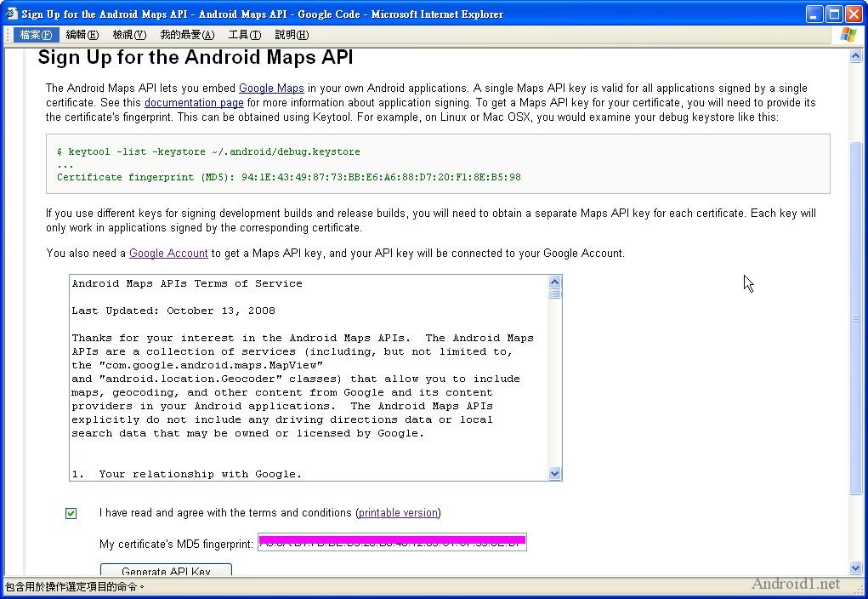Click 'Android Maps APIs Terms of Service' title
The image size is (868, 599).
point(187,283)
